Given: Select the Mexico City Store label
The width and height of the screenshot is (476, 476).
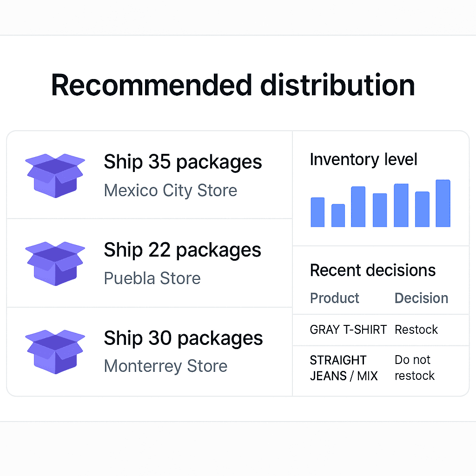Looking at the screenshot, I should tap(170, 191).
